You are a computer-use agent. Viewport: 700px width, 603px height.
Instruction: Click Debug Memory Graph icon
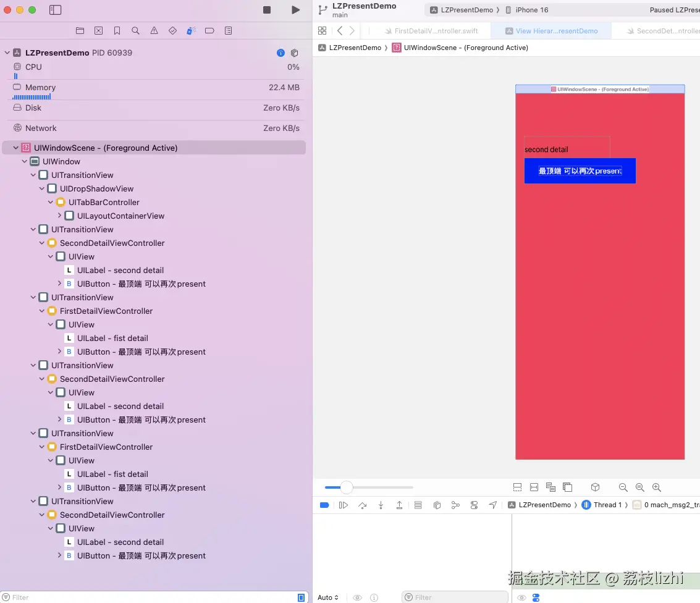click(x=455, y=505)
